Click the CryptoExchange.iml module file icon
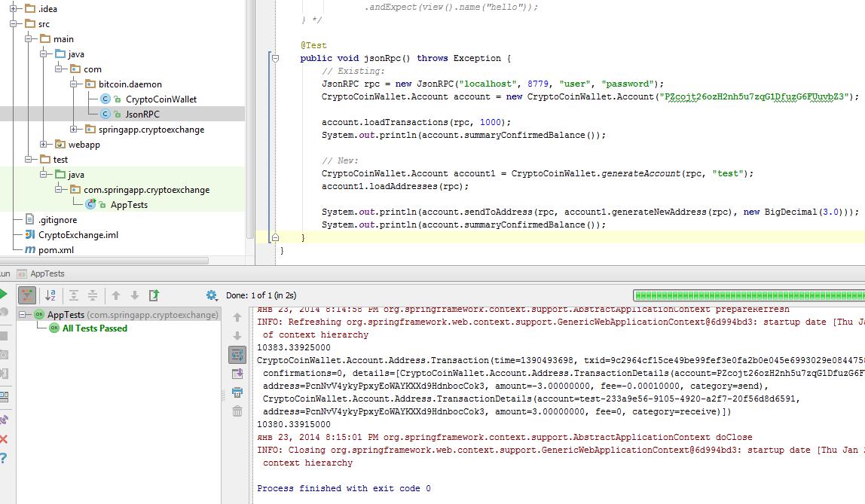865x504 pixels. click(x=30, y=235)
